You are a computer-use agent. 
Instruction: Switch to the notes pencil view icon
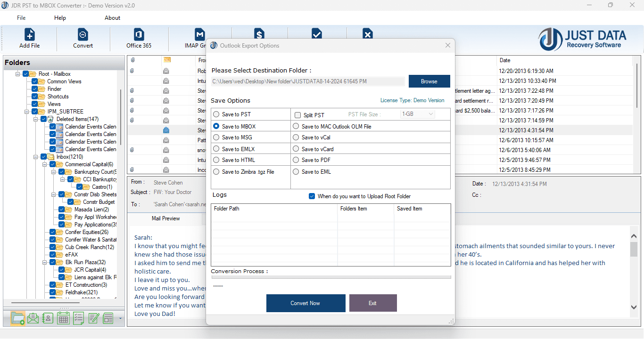93,318
